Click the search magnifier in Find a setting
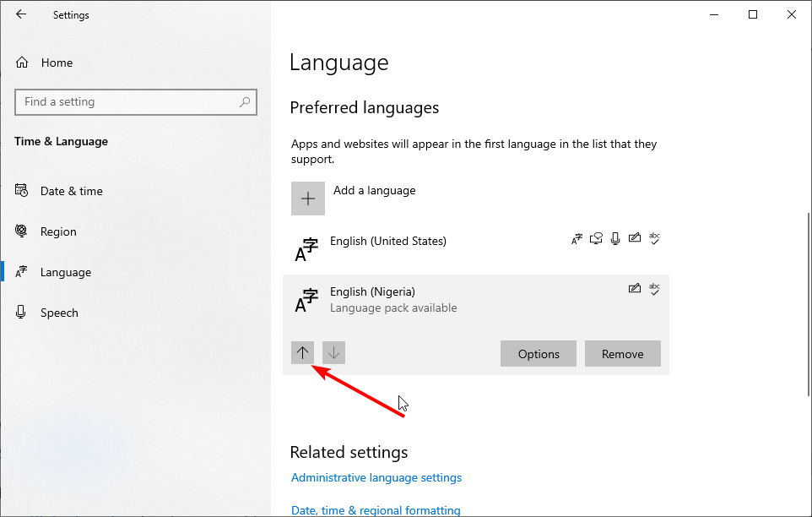Viewport: 812px width, 517px height. pos(245,102)
